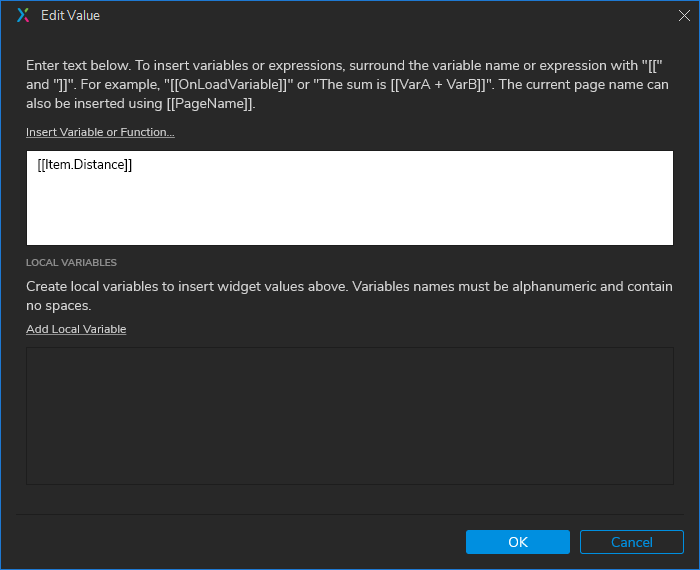Click the separator line above the OK button
The width and height of the screenshot is (700, 570).
click(x=350, y=515)
